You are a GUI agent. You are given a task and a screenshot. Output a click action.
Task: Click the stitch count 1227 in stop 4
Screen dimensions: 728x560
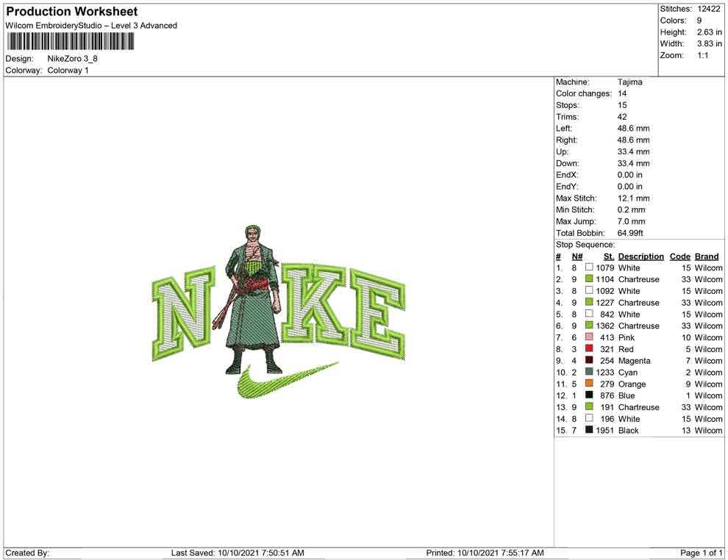click(x=605, y=303)
